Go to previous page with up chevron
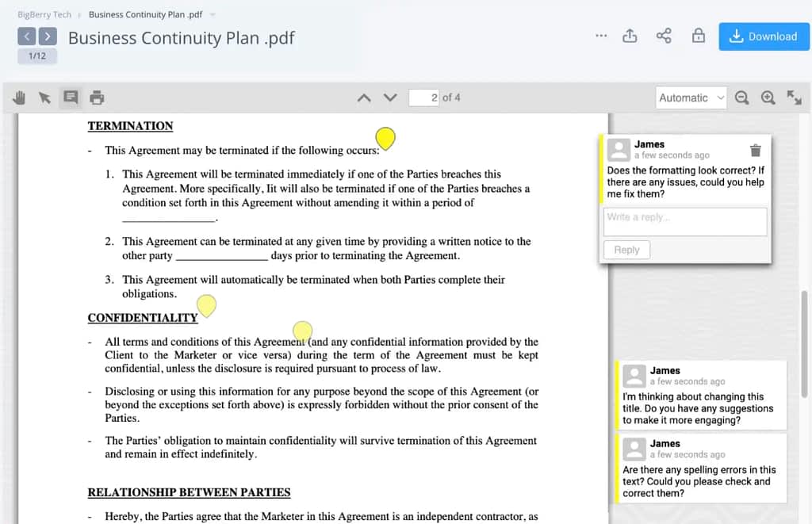This screenshot has height=524, width=812. (x=364, y=98)
